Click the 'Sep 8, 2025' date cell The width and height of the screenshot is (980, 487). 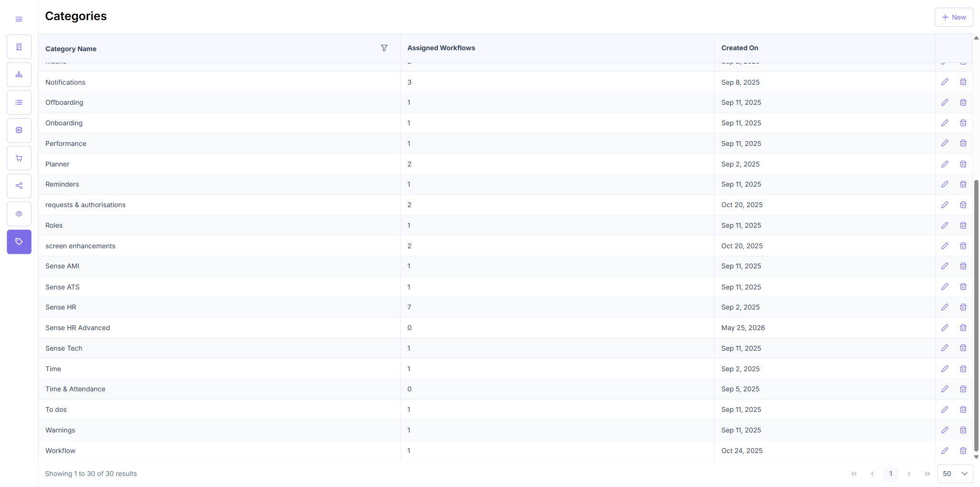pos(740,82)
